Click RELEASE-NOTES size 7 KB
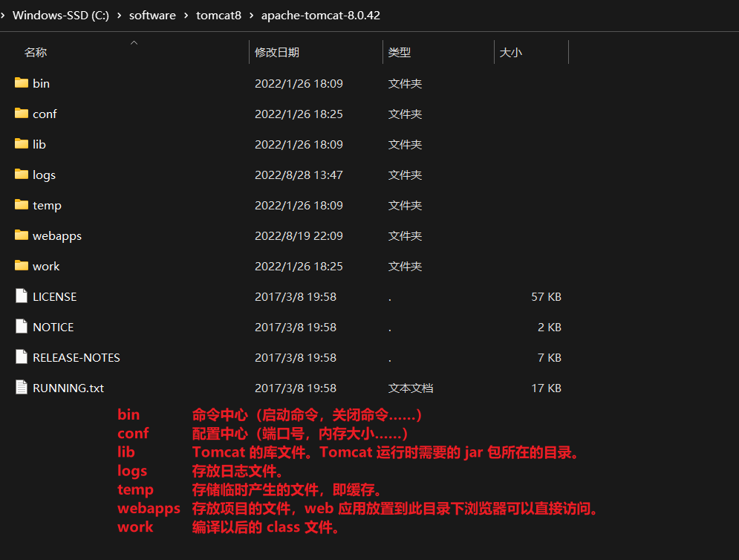739x560 pixels. [x=550, y=358]
